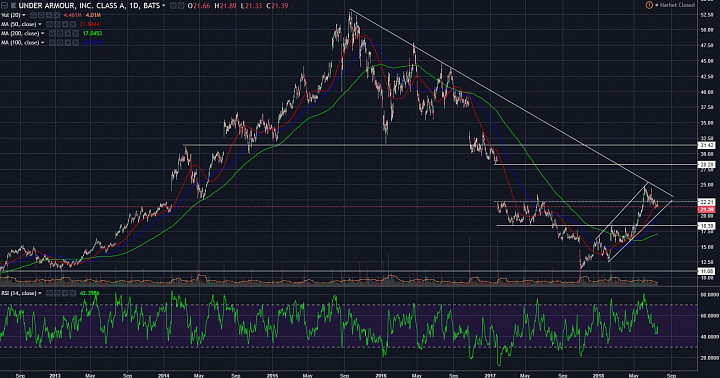Select the 28.28 horizontal line price label

click(706, 164)
